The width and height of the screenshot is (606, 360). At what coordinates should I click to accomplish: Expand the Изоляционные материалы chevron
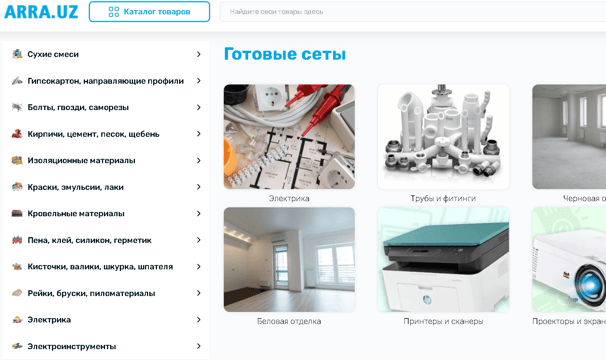[199, 160]
